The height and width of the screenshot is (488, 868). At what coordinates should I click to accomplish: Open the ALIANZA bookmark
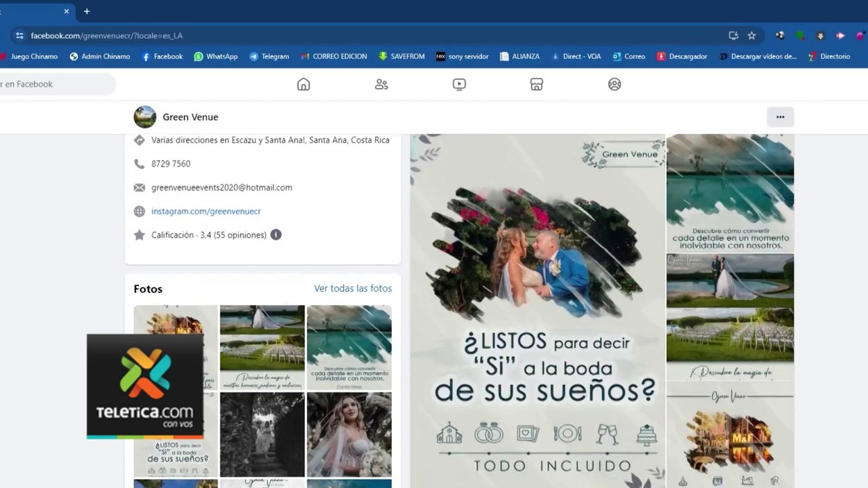[519, 57]
